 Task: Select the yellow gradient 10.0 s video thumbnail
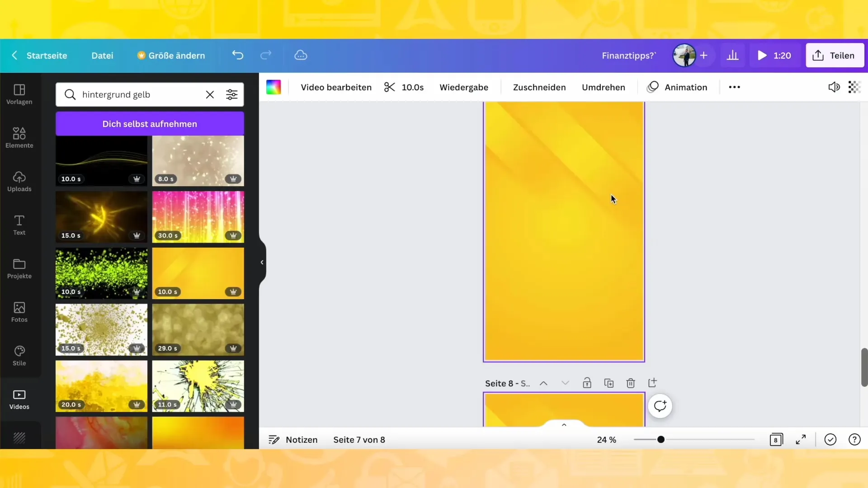(198, 273)
